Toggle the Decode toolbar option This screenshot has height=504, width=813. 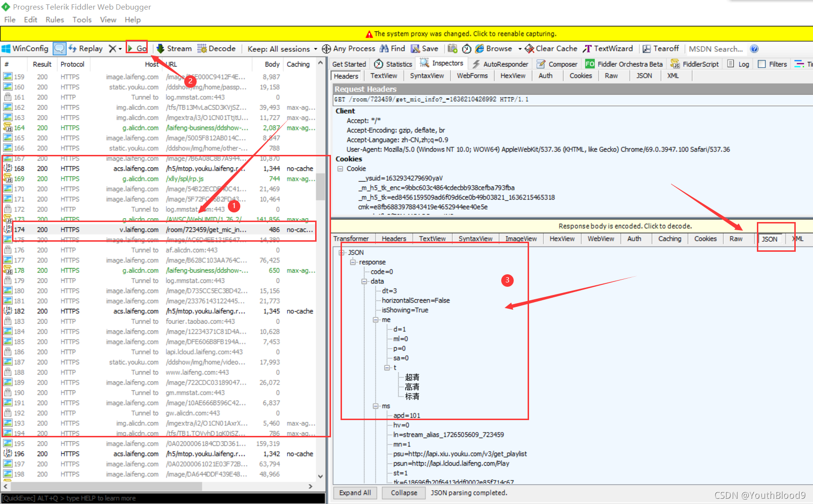click(216, 48)
